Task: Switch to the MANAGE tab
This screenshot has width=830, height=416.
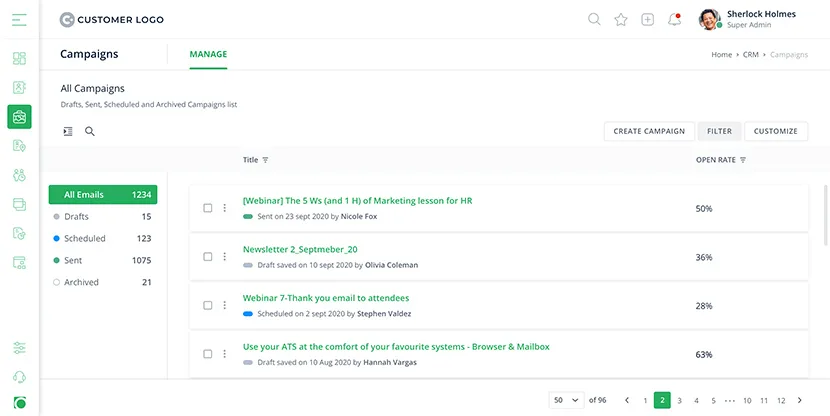Action: coord(209,54)
